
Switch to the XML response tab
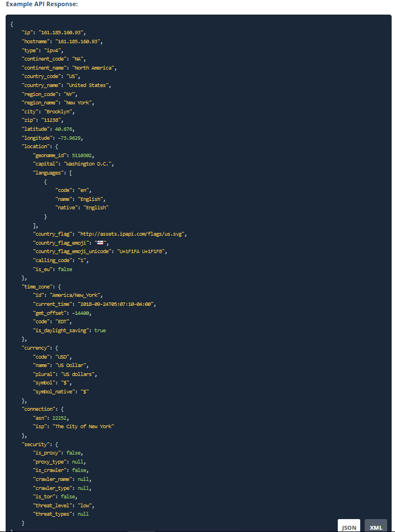(x=376, y=526)
